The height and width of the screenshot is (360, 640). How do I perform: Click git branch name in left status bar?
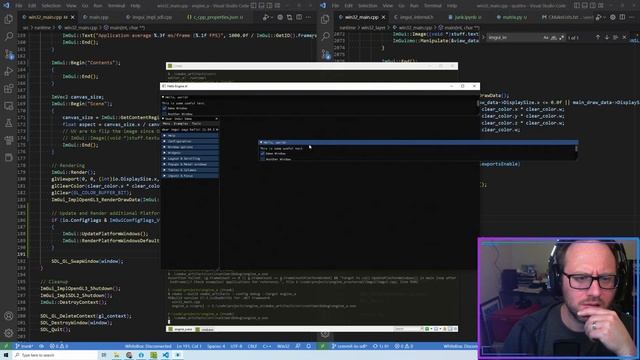pos(24,346)
